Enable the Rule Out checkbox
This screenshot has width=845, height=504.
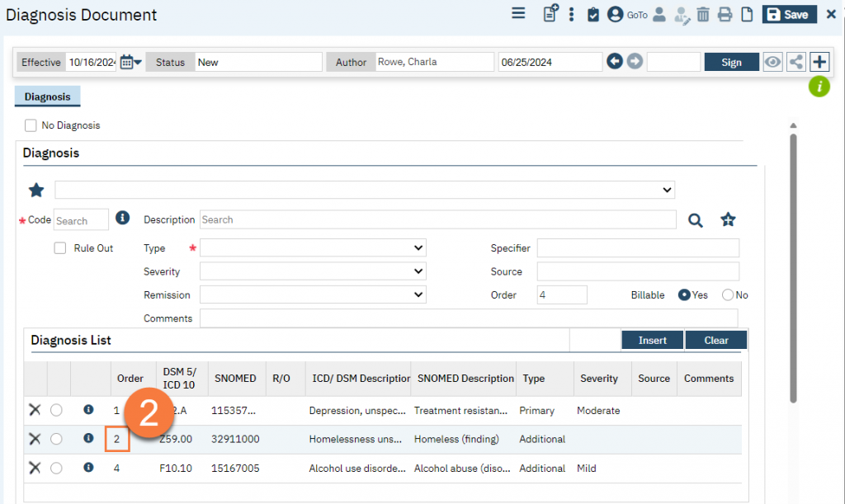(x=60, y=248)
